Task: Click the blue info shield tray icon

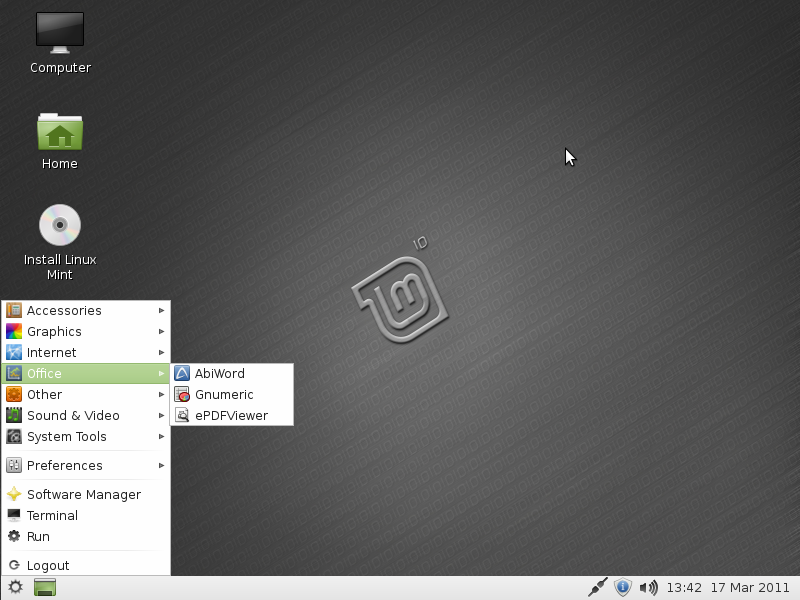Action: [622, 587]
